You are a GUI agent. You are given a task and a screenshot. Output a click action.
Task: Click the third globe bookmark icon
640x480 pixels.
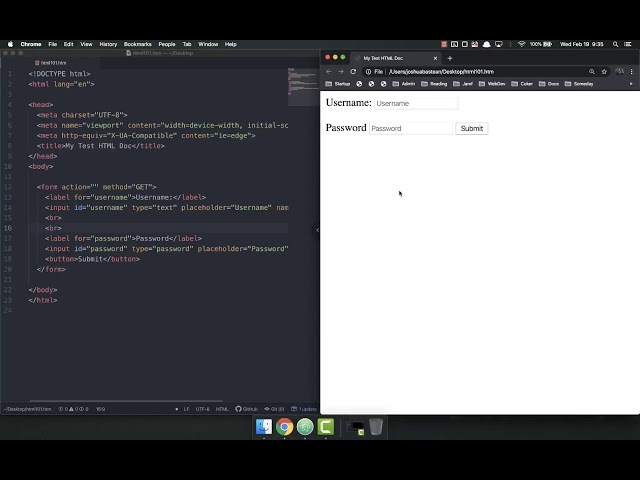tap(383, 84)
